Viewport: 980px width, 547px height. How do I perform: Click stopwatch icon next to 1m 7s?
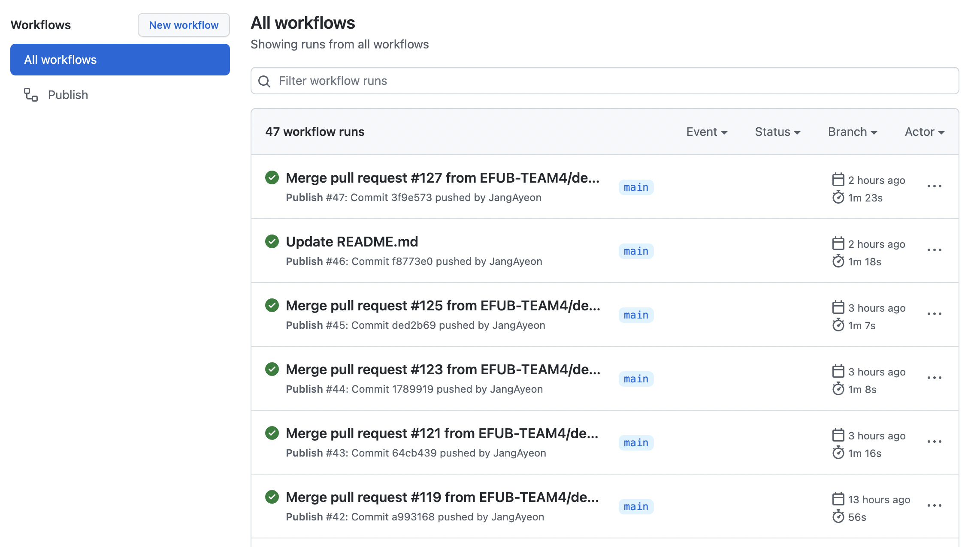click(x=838, y=325)
